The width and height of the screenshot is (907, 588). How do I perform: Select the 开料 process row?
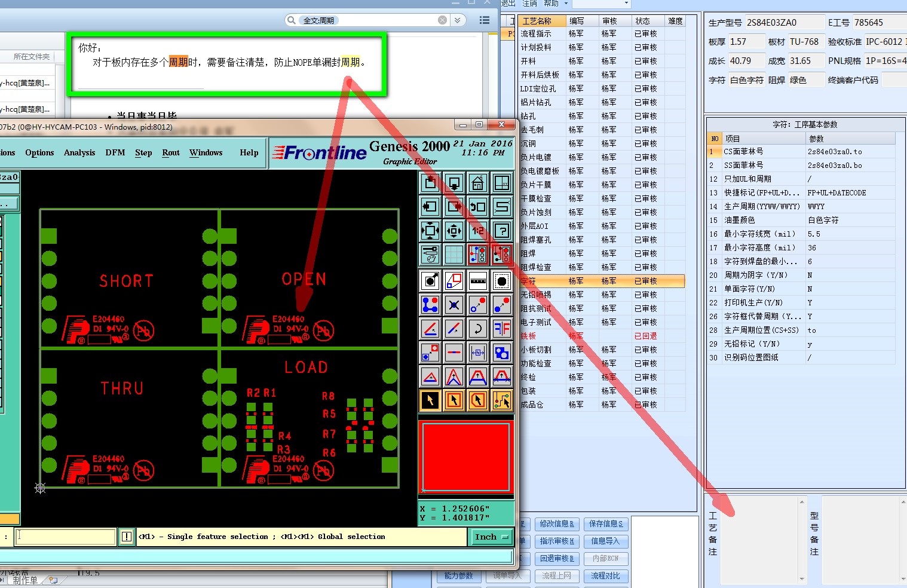601,61
